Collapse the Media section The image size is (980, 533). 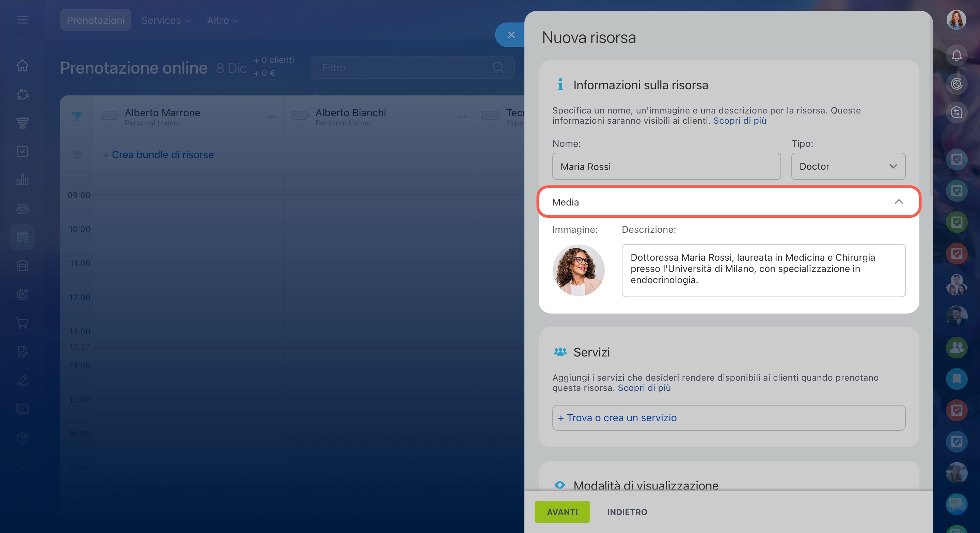click(898, 202)
